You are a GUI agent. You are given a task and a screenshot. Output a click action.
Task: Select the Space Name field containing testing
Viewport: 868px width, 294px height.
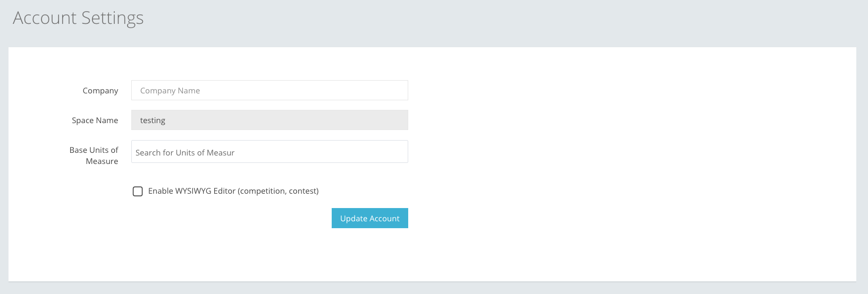click(269, 120)
